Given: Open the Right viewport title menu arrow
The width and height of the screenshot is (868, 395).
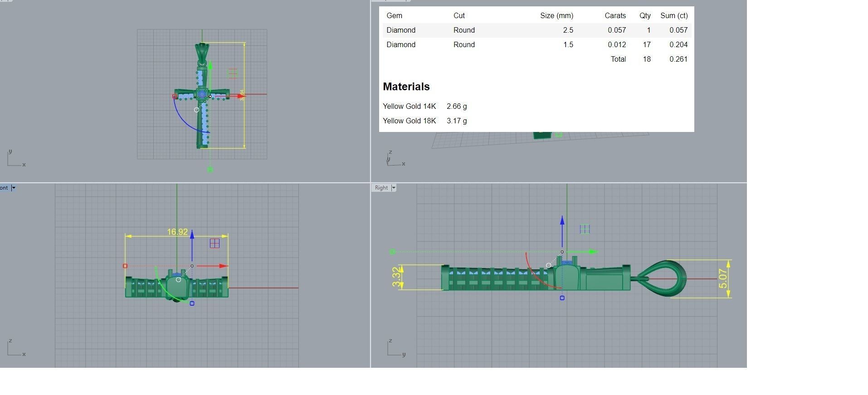Looking at the screenshot, I should [x=394, y=188].
